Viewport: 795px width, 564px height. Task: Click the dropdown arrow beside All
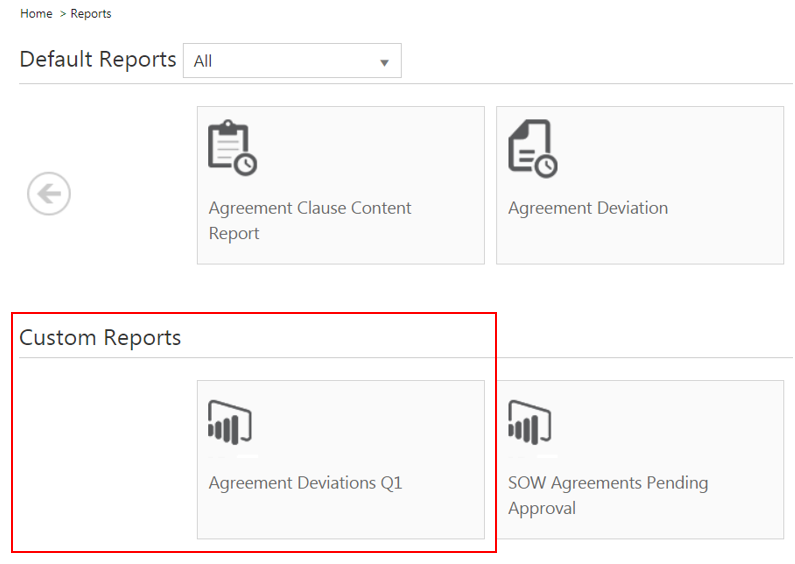click(384, 62)
